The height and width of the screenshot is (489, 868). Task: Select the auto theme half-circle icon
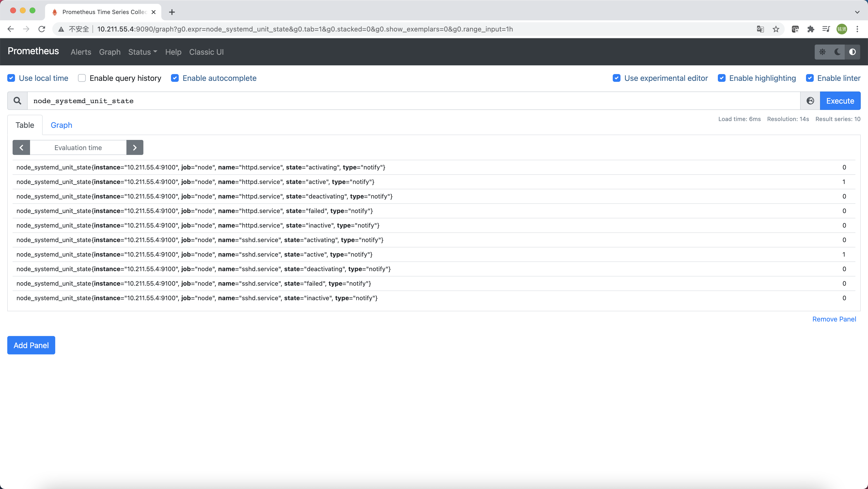pos(852,52)
